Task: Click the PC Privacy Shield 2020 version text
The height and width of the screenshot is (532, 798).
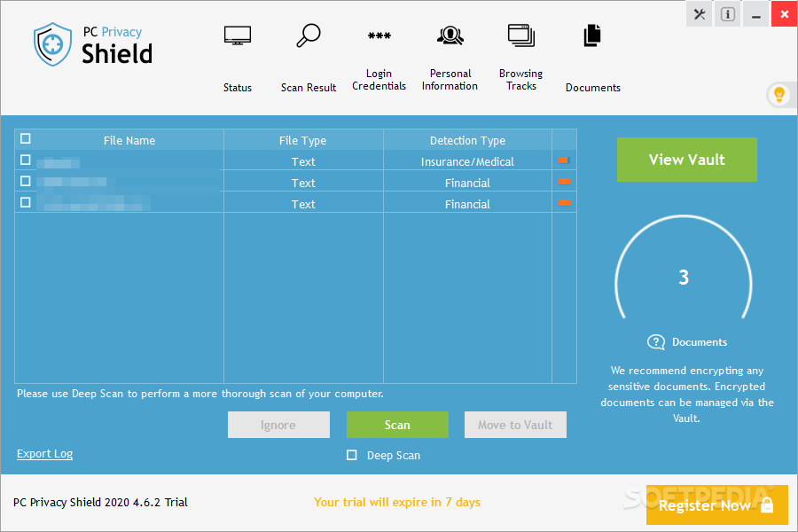Action: [x=100, y=503]
